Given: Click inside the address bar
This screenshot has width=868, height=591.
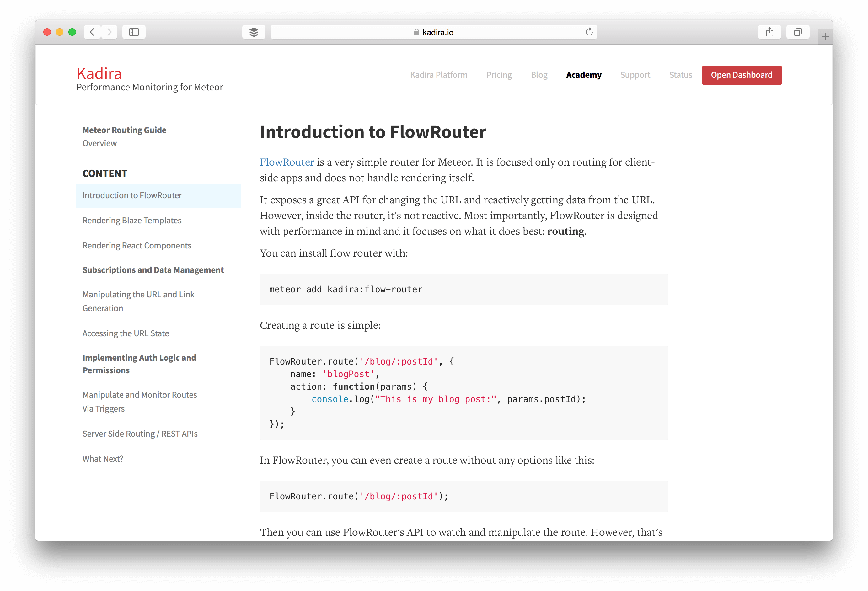Looking at the screenshot, I should [485, 32].
